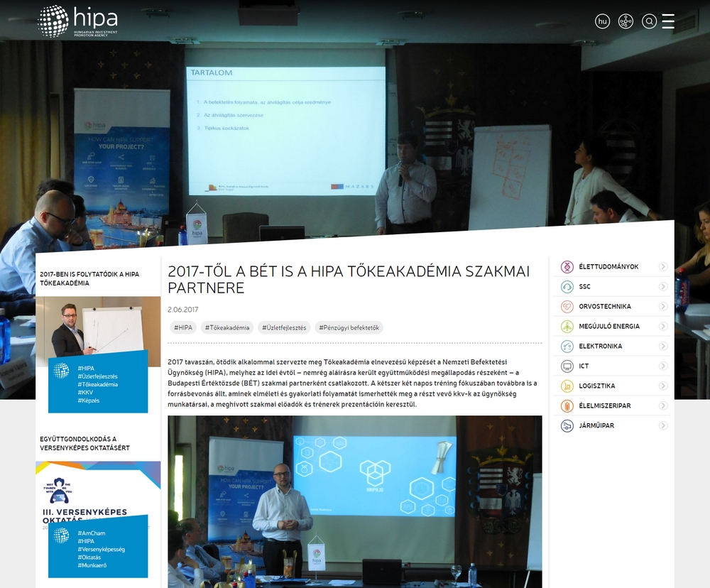The height and width of the screenshot is (588, 710).
Task: Click the Megújuló energia wind turbine icon
Action: 567,326
